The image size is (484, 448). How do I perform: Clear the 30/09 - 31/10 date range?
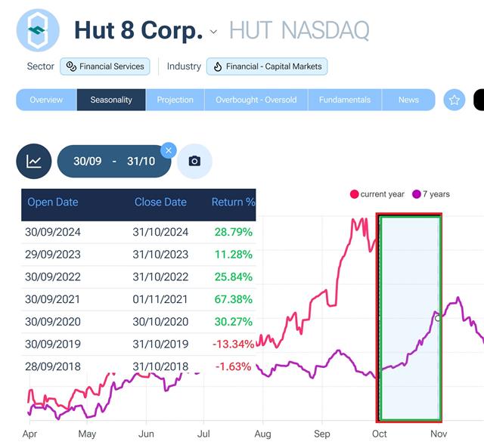(x=169, y=150)
